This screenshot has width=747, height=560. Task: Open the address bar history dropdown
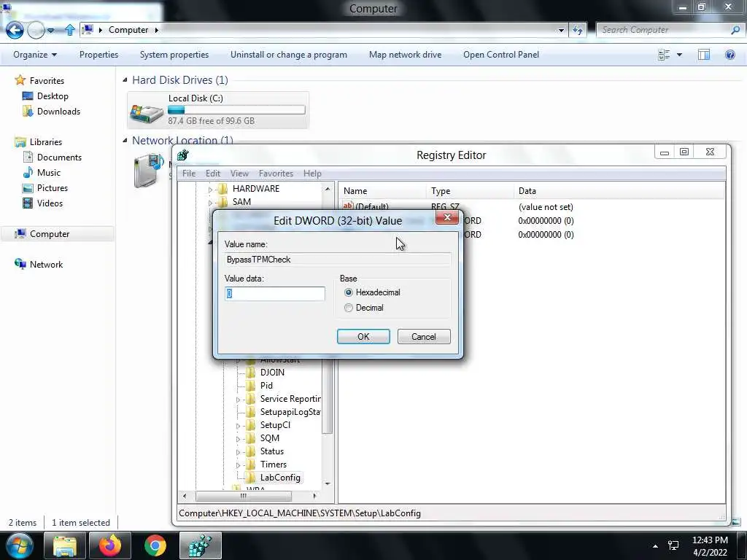(x=561, y=30)
